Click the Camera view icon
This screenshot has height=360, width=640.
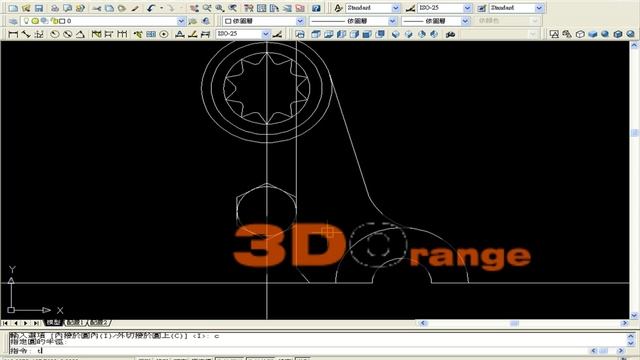pos(451,34)
